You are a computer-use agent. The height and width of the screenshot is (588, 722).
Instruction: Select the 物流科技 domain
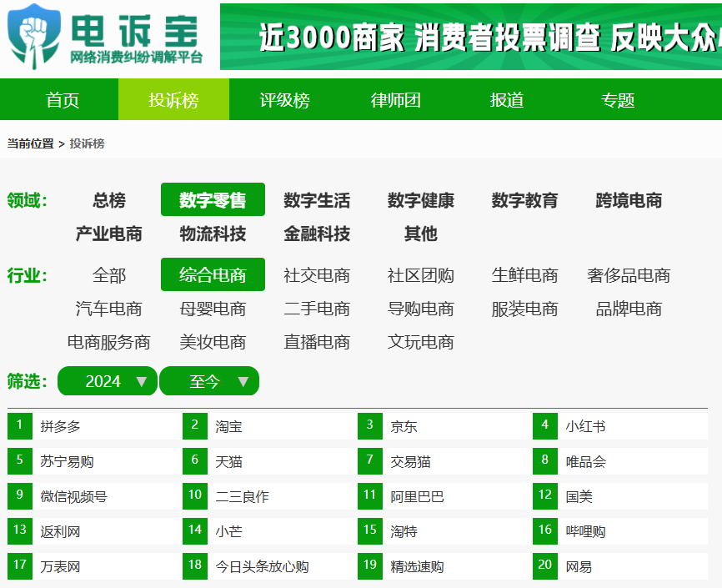pyautogui.click(x=213, y=234)
